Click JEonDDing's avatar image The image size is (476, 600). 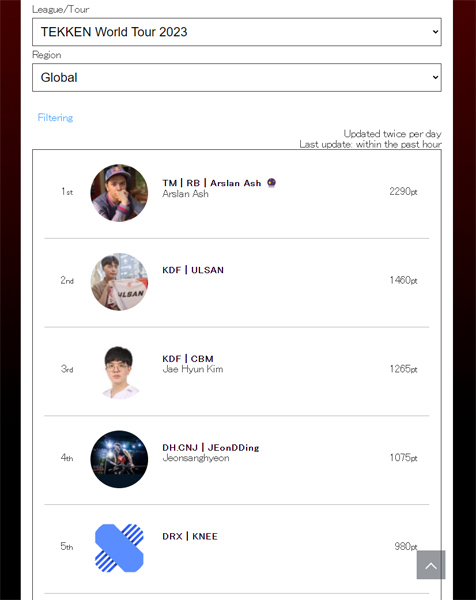pyautogui.click(x=119, y=459)
